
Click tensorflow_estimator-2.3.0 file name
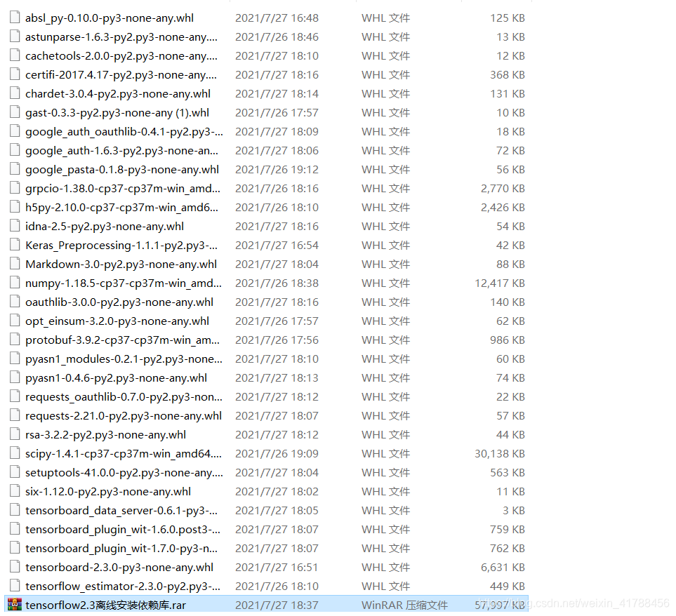[123, 587]
